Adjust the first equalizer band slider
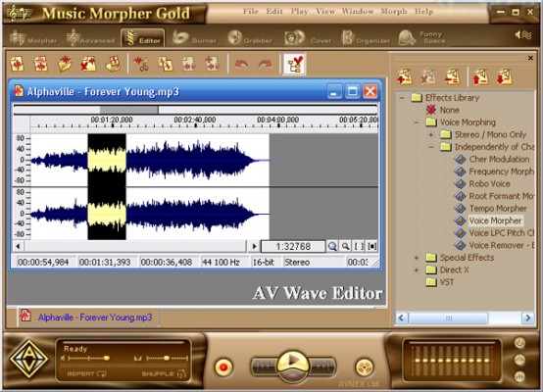The image size is (543, 392). point(418,362)
